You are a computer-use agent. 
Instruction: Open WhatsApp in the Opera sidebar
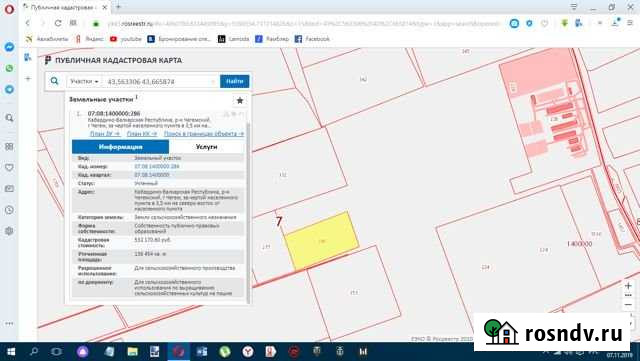coord(9,68)
